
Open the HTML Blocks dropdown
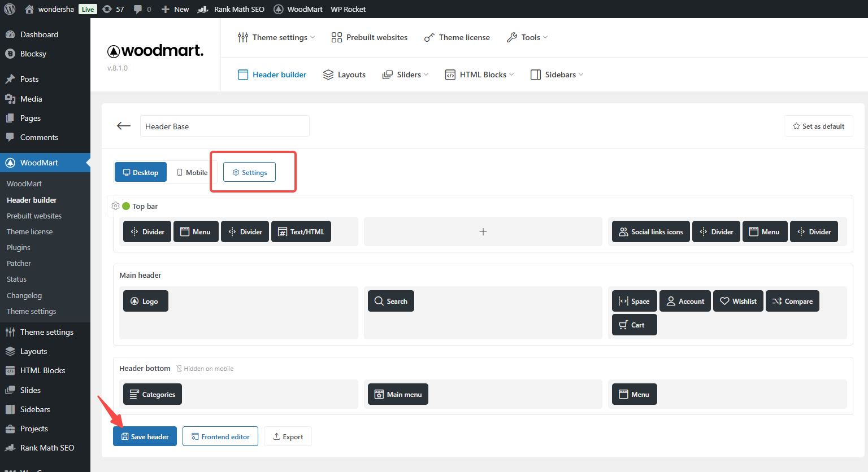click(480, 75)
